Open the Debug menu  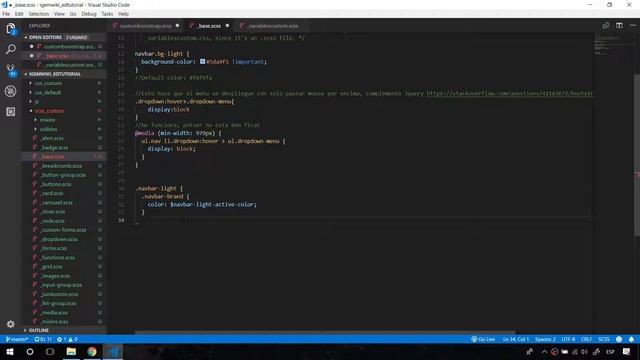pyautogui.click(x=89, y=14)
